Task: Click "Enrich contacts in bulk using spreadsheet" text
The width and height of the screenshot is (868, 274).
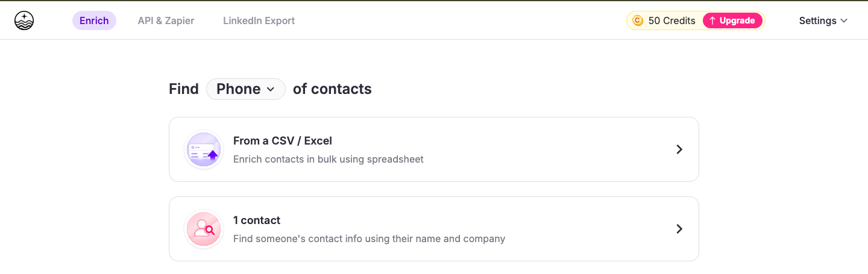Action: tap(329, 160)
